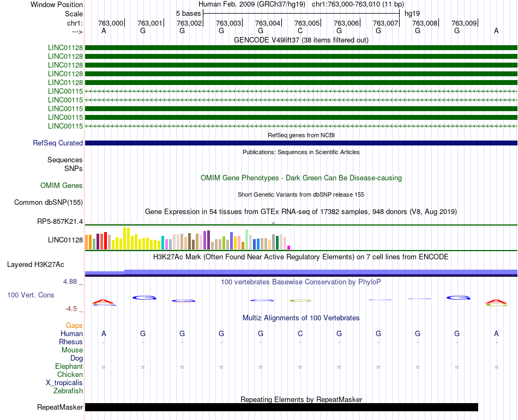Click base C in the Human alignment row
Image resolution: width=518 pixels, height=420 pixels.
pos(300,333)
